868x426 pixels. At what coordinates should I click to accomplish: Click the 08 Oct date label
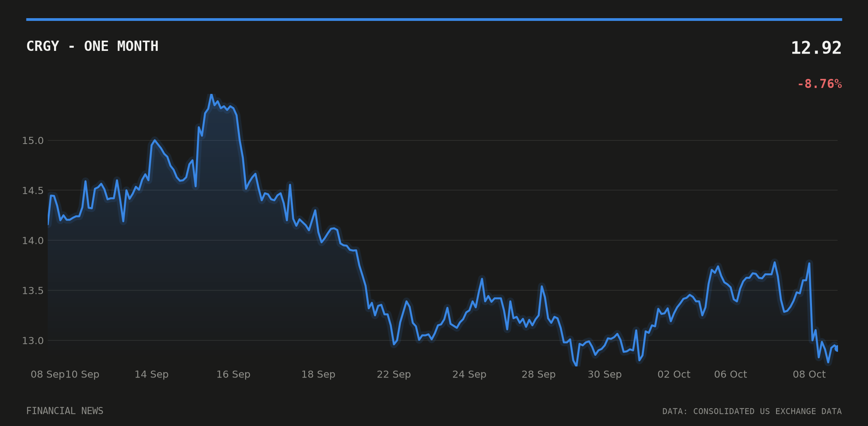(x=809, y=374)
